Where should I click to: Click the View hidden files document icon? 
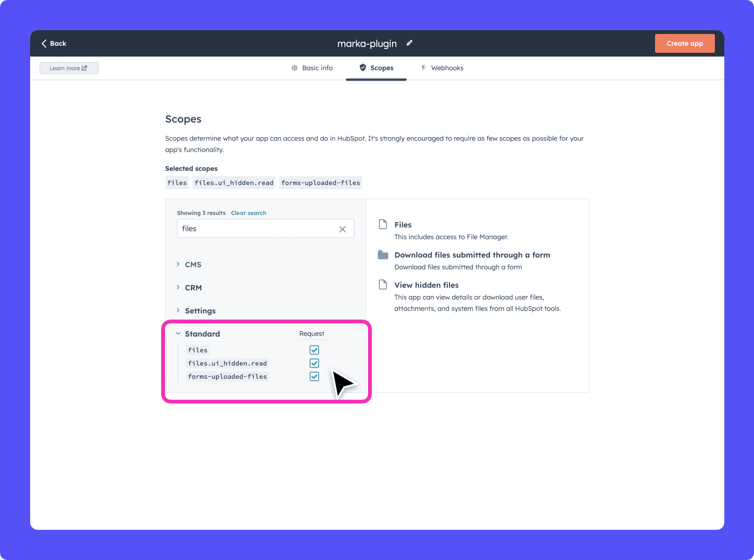point(383,285)
